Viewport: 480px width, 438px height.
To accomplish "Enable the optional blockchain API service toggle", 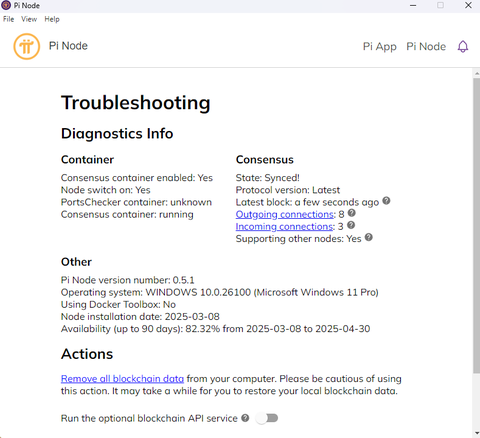I will 267,418.
